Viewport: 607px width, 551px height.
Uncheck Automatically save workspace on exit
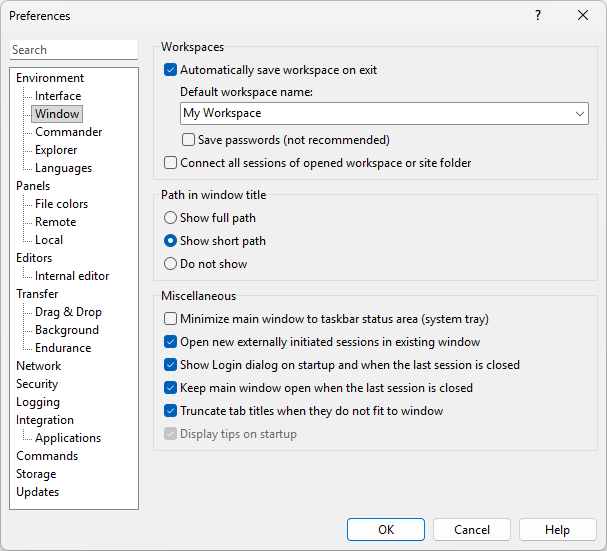click(170, 70)
